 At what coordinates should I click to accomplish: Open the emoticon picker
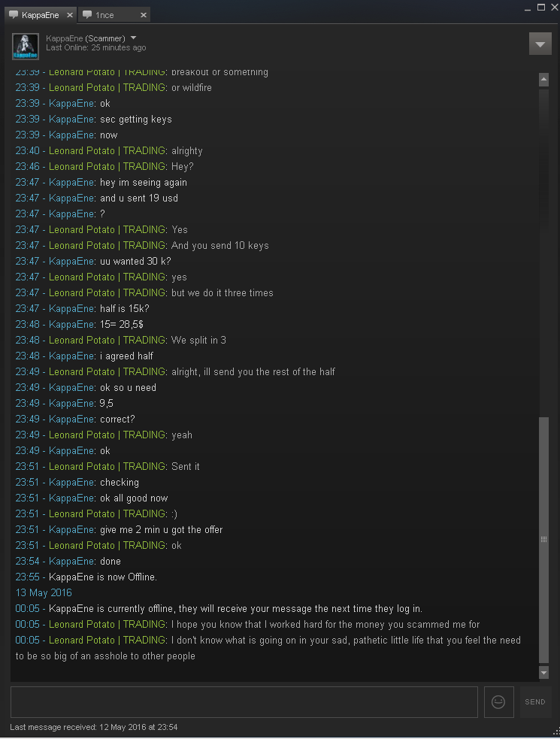click(498, 701)
